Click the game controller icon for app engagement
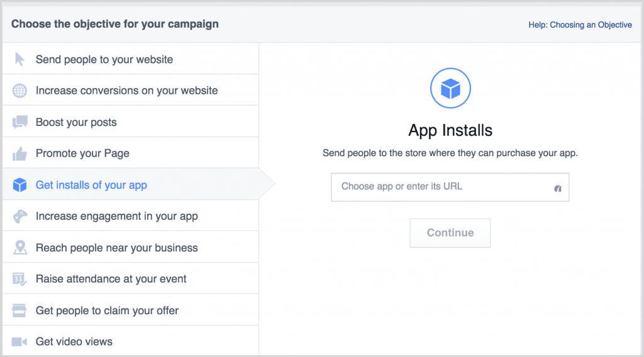Viewport: 644px width, 357px height. click(19, 217)
